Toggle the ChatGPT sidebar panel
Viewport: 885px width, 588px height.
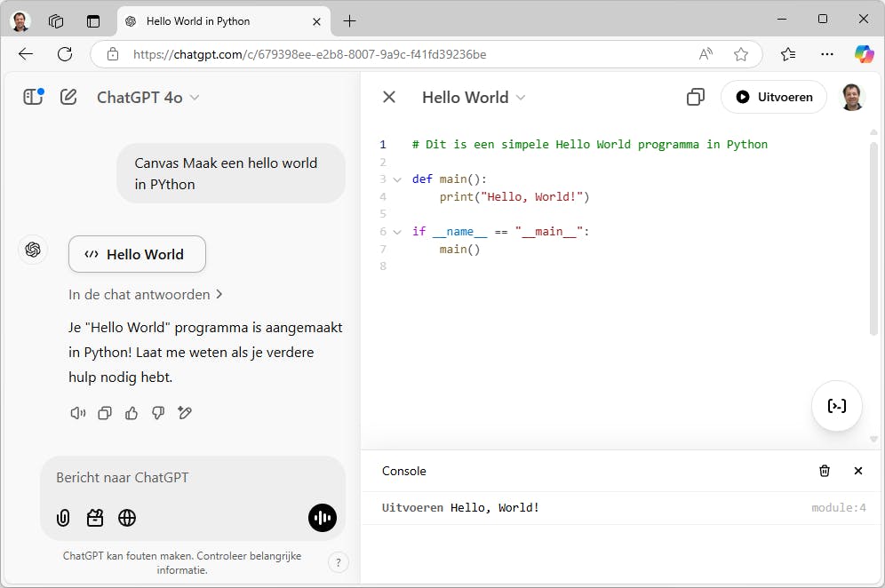(33, 97)
